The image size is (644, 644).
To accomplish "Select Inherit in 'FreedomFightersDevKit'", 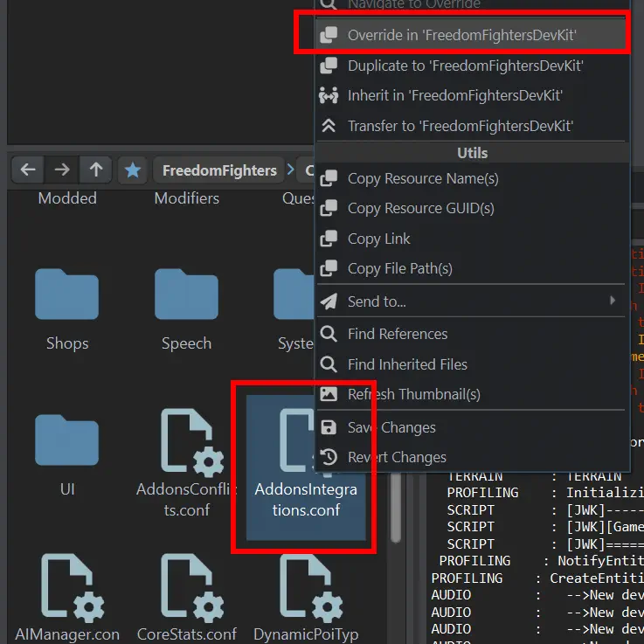I will [x=454, y=95].
